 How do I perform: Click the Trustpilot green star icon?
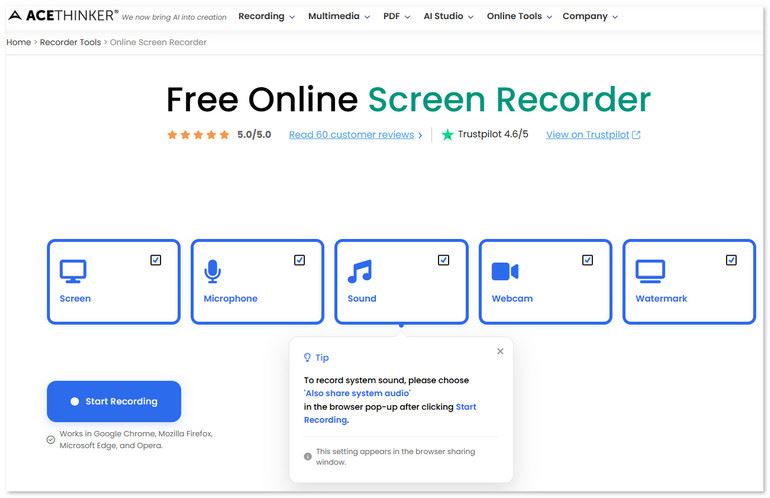[447, 135]
